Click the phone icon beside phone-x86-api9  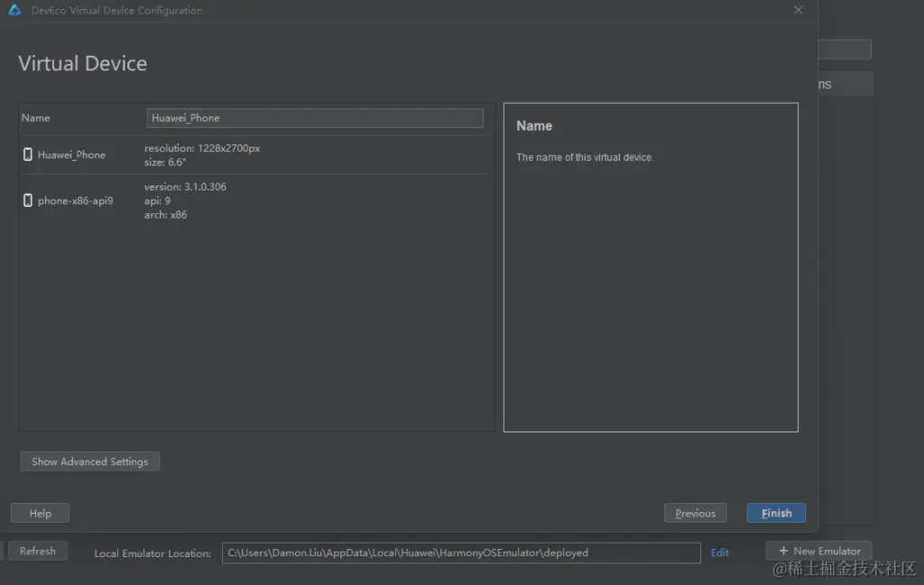[x=28, y=200]
